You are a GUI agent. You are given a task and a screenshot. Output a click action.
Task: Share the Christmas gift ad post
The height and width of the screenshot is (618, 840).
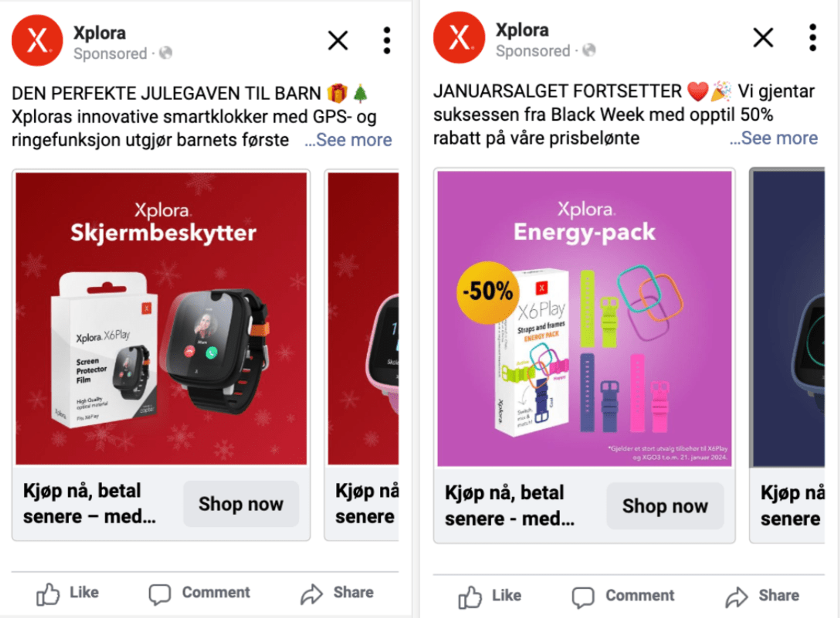[337, 593]
